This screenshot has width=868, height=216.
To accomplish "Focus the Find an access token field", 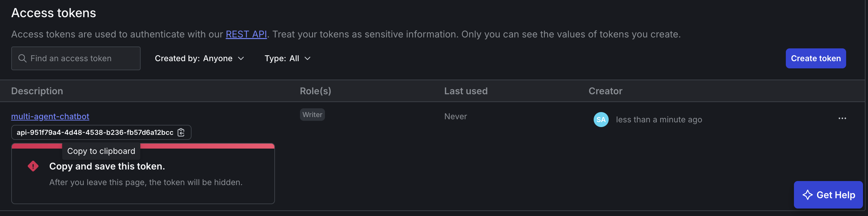I will pos(81,58).
